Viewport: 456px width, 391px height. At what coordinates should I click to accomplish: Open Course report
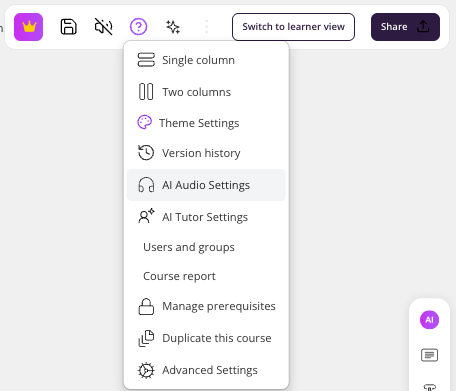(x=206, y=276)
